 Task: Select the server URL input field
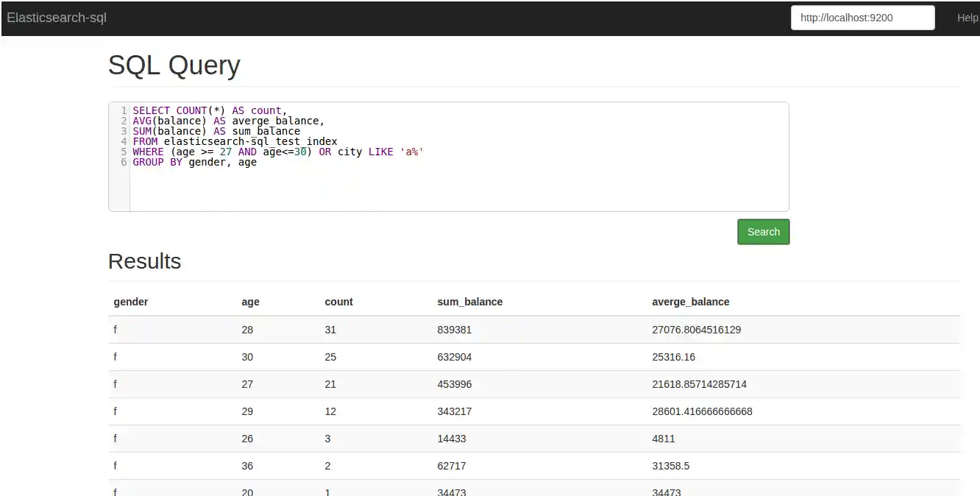(862, 18)
